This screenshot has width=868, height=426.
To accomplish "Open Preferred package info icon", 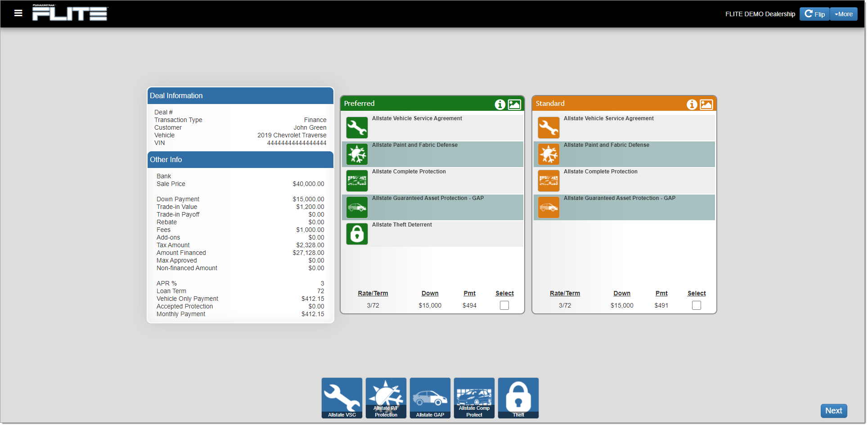I will 500,104.
